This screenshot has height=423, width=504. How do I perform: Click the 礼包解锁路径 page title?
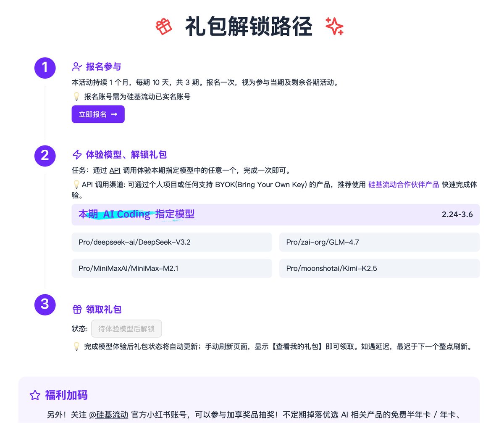click(x=249, y=27)
